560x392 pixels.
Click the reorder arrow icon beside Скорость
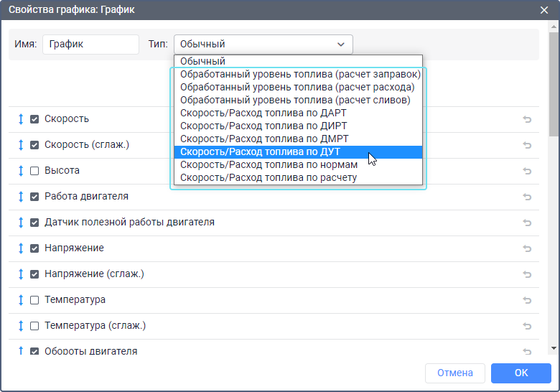click(21, 119)
